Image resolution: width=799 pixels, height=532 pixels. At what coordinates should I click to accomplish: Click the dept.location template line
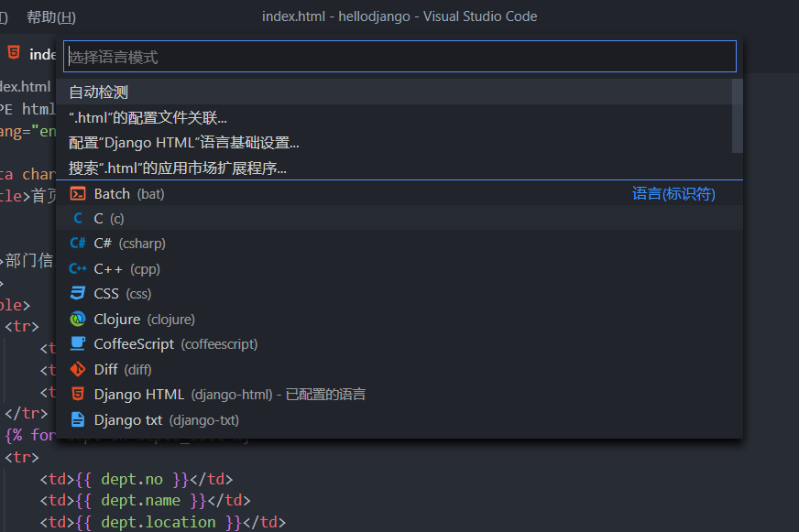[x=162, y=522]
